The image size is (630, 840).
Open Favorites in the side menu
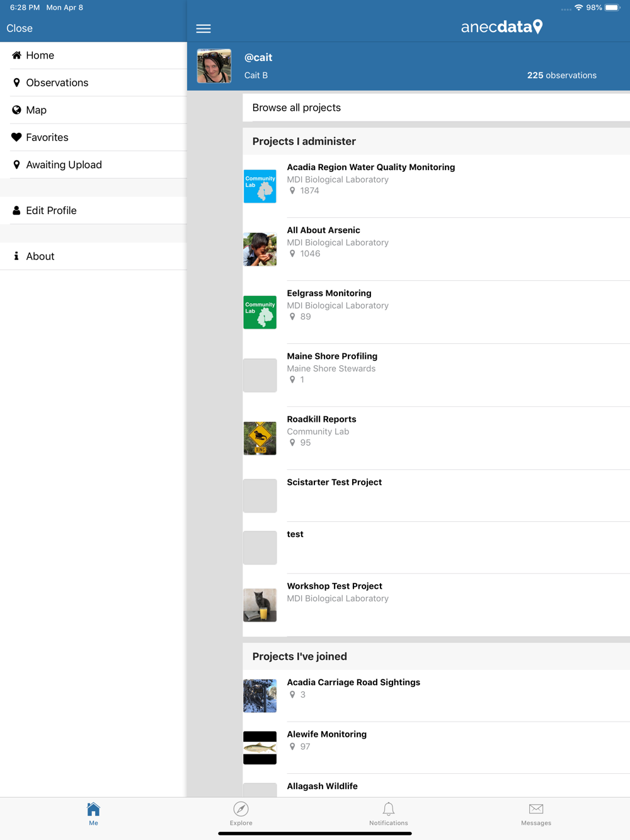(93, 137)
